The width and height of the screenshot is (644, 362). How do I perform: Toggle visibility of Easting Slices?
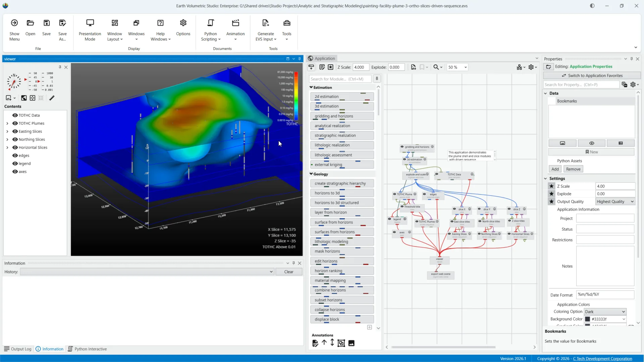pyautogui.click(x=15, y=131)
